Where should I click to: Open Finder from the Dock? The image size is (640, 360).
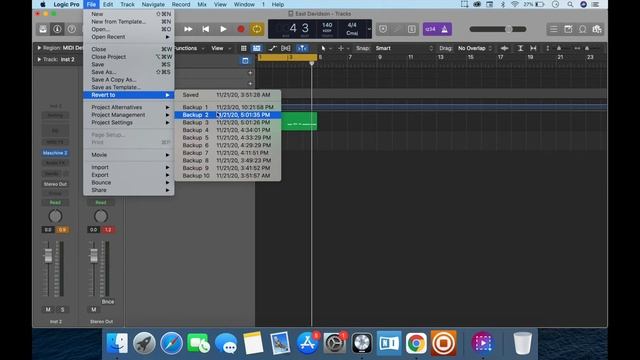(117, 342)
